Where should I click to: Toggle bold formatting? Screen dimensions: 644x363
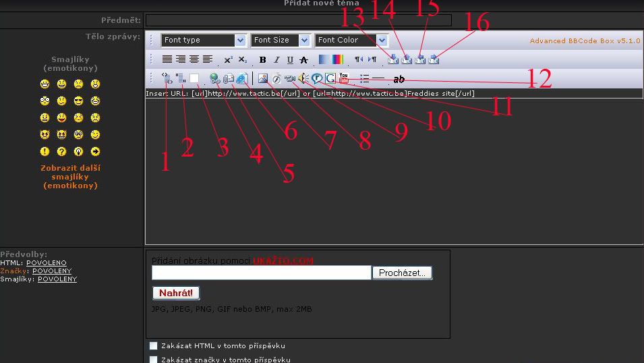tap(262, 59)
